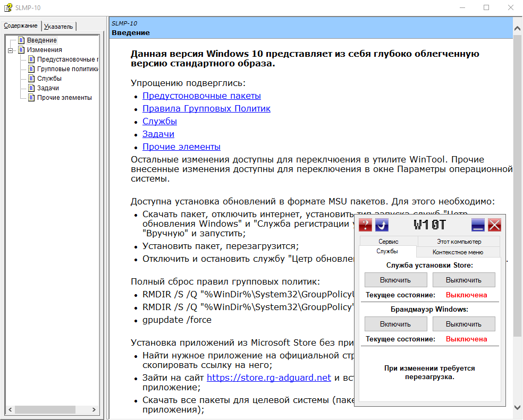
Task: Click the SLMP-10 help file title icon
Action: click(x=7, y=7)
